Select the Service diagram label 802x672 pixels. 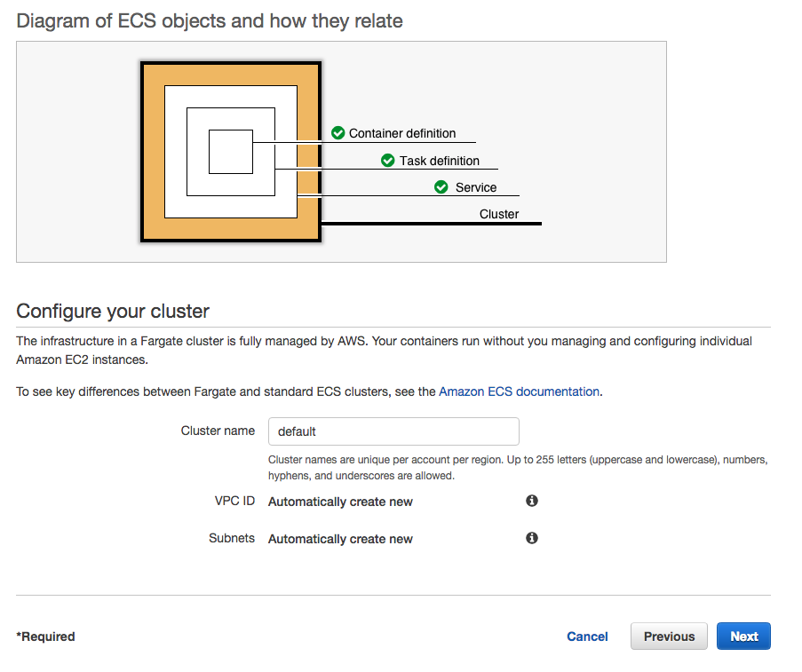pyautogui.click(x=476, y=187)
